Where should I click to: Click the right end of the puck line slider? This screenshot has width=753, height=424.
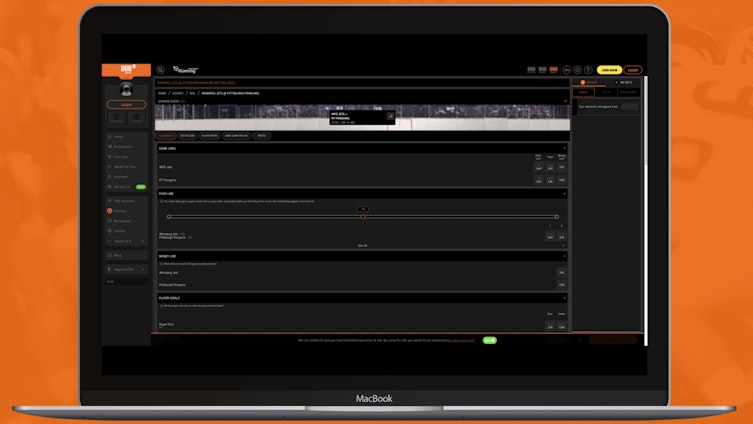tap(557, 217)
